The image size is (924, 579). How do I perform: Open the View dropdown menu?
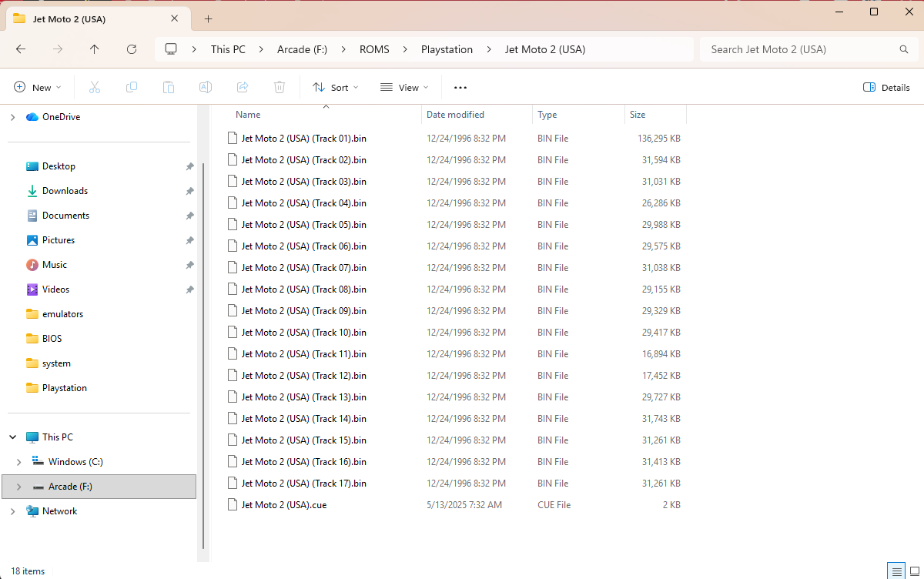pyautogui.click(x=404, y=88)
